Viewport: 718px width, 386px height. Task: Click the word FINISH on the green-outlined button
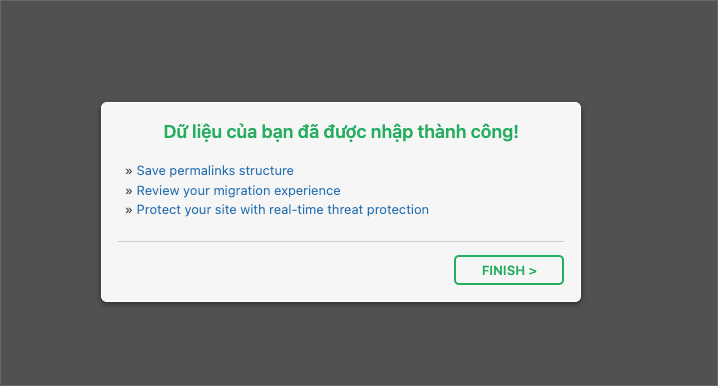tap(503, 271)
